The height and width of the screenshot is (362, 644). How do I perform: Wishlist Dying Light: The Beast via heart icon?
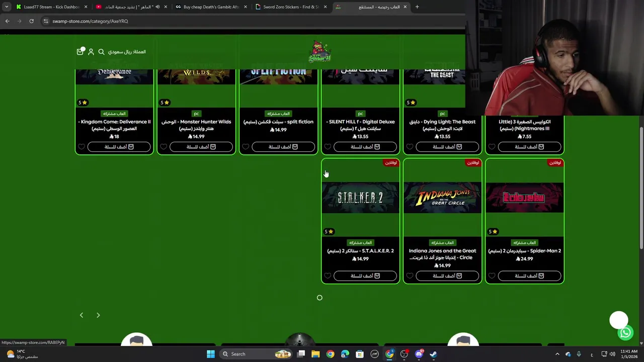tap(410, 147)
